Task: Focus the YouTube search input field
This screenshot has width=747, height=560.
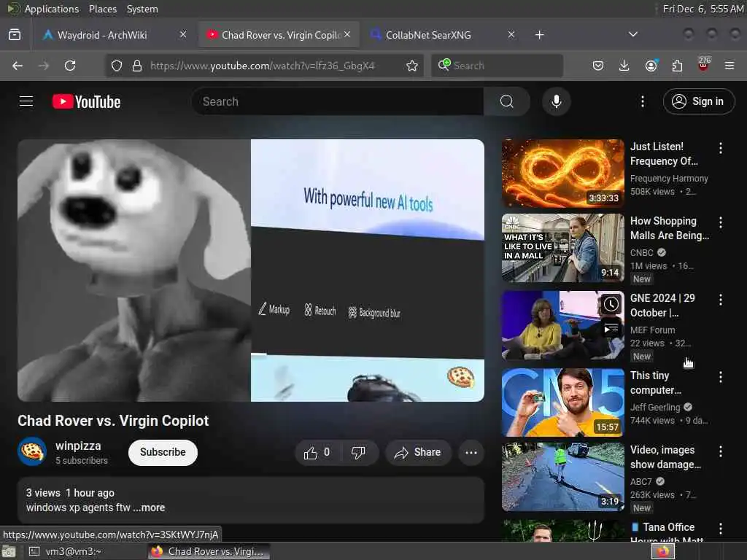Action: pos(338,101)
